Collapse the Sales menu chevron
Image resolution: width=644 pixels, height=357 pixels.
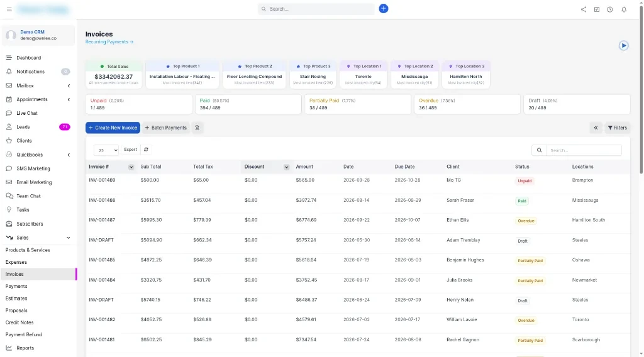pos(68,238)
